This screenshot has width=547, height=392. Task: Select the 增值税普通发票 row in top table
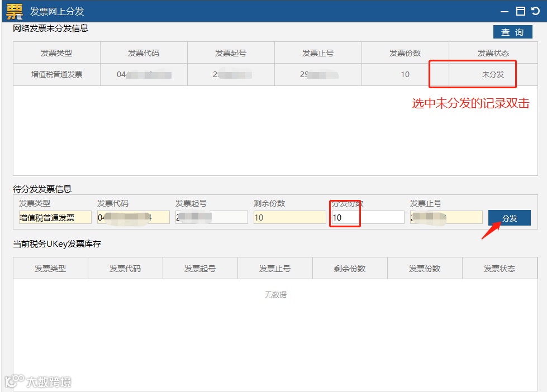pyautogui.click(x=275, y=74)
